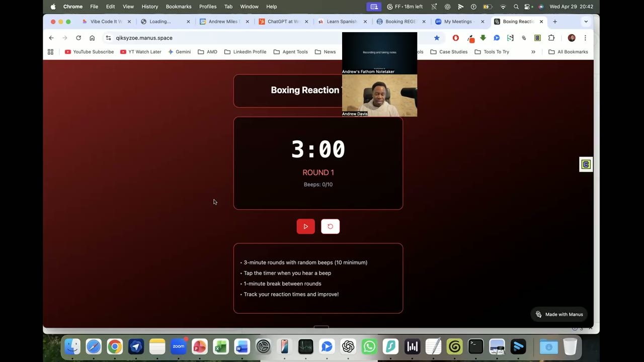Go back to the previous page
644x362 pixels.
point(51,38)
